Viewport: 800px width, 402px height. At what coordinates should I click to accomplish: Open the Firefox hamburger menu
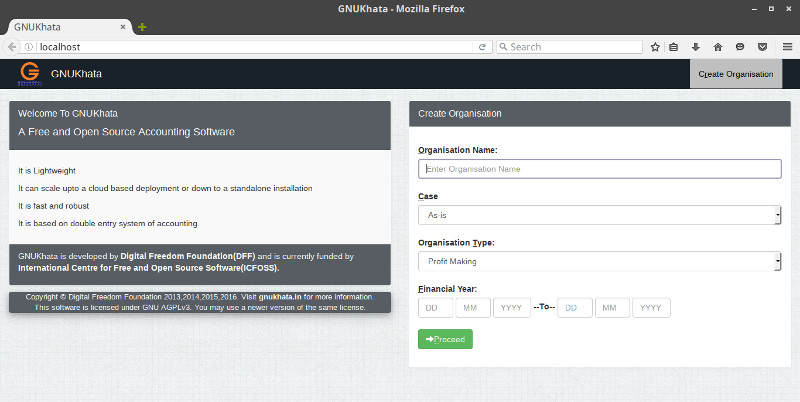tap(787, 47)
